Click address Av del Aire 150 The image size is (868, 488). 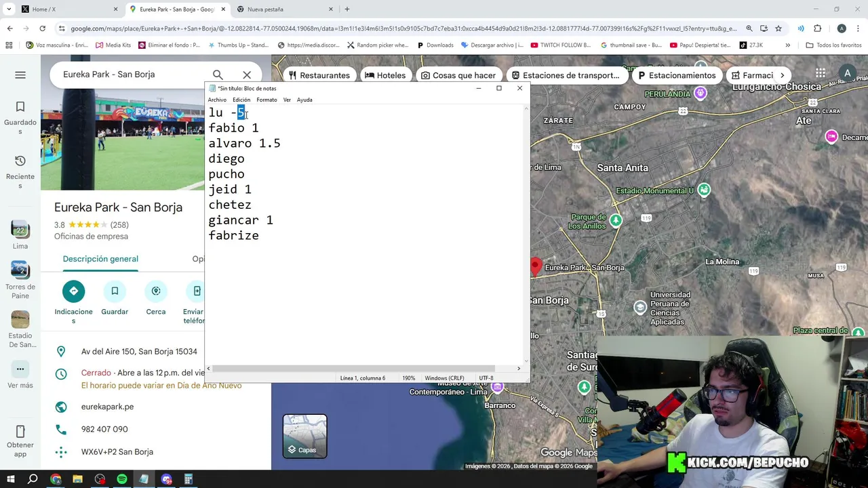(x=139, y=351)
